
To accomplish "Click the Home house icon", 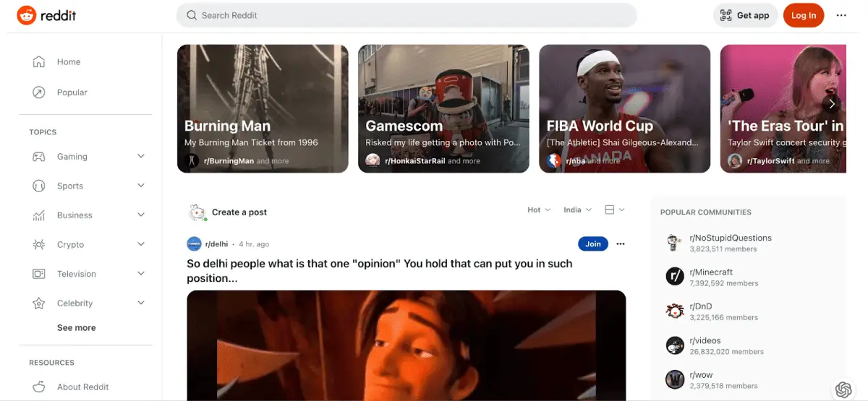I will pos(39,62).
